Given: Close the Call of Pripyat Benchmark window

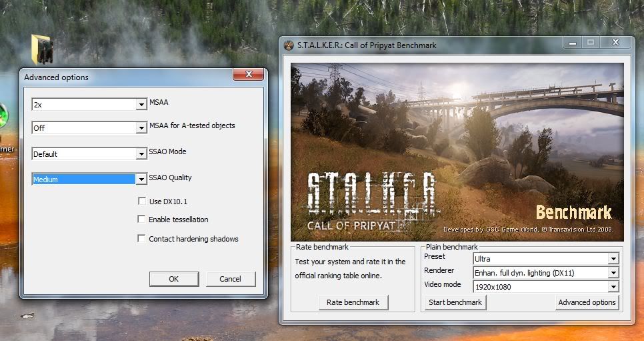Looking at the screenshot, I should click(615, 42).
